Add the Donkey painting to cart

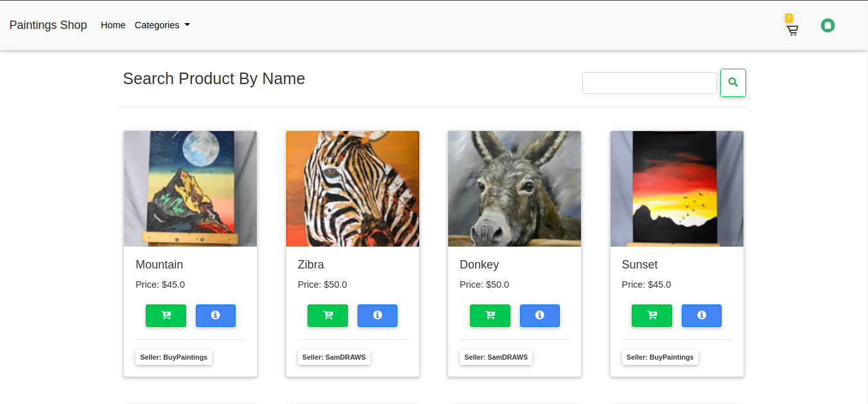(490, 315)
